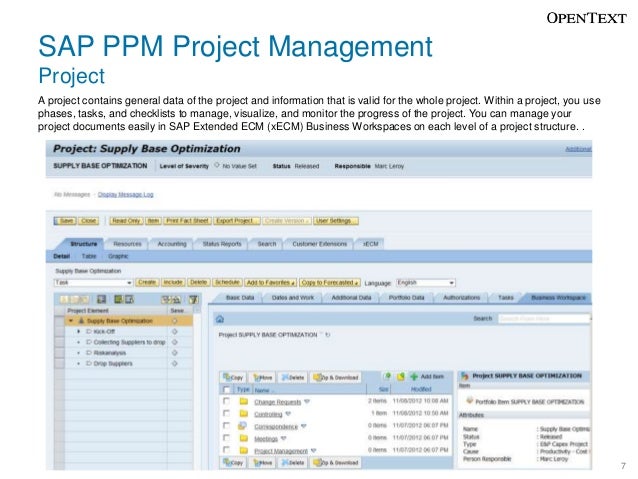This screenshot has width=638, height=479.
Task: Select the Business Workspace tab
Action: point(558,297)
